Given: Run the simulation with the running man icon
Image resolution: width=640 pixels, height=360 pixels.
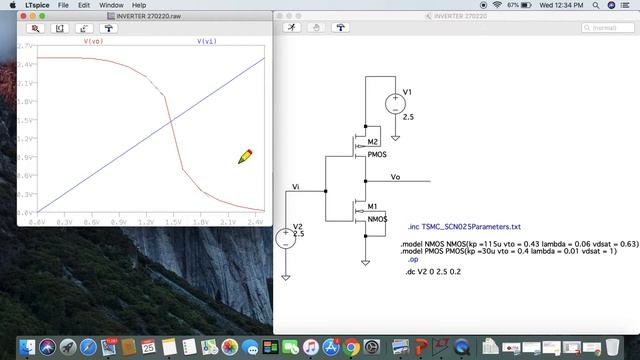Looking at the screenshot, I should (292, 27).
